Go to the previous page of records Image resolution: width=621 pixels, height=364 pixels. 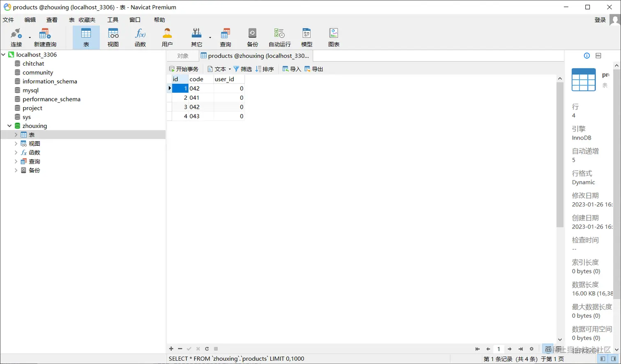point(488,349)
